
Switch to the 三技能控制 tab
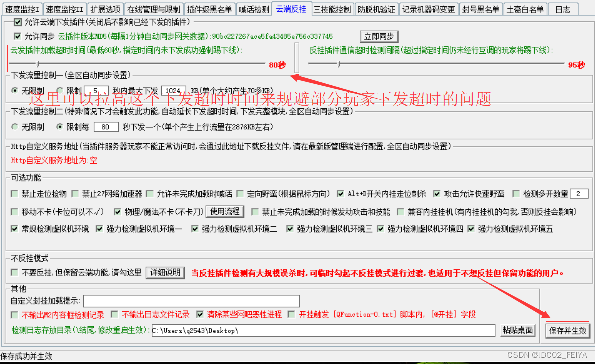332,8
